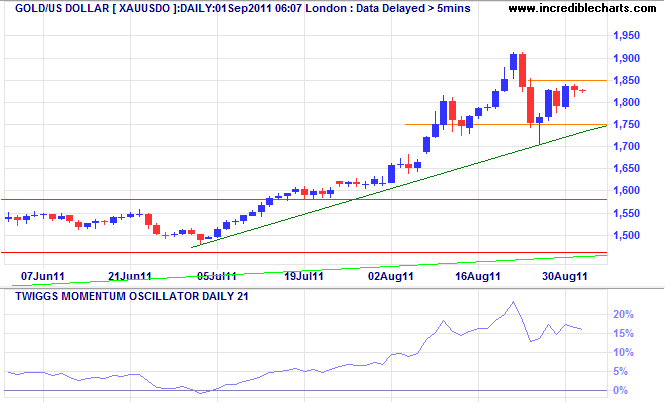The height and width of the screenshot is (405, 665).
Task: Click the momentum oscillator peak above 20%
Action: click(x=513, y=302)
